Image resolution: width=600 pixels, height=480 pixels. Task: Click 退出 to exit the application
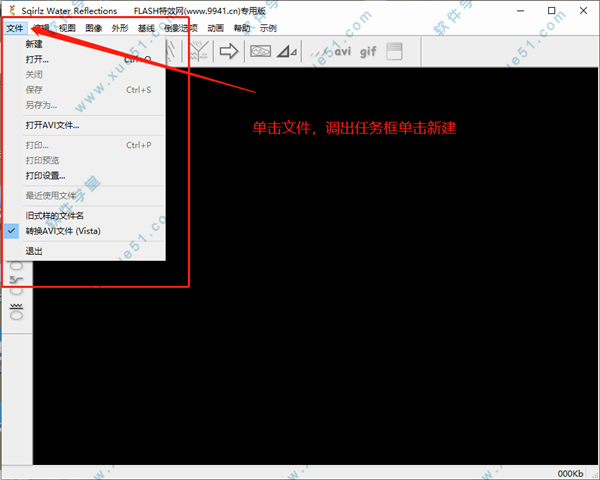coord(34,251)
